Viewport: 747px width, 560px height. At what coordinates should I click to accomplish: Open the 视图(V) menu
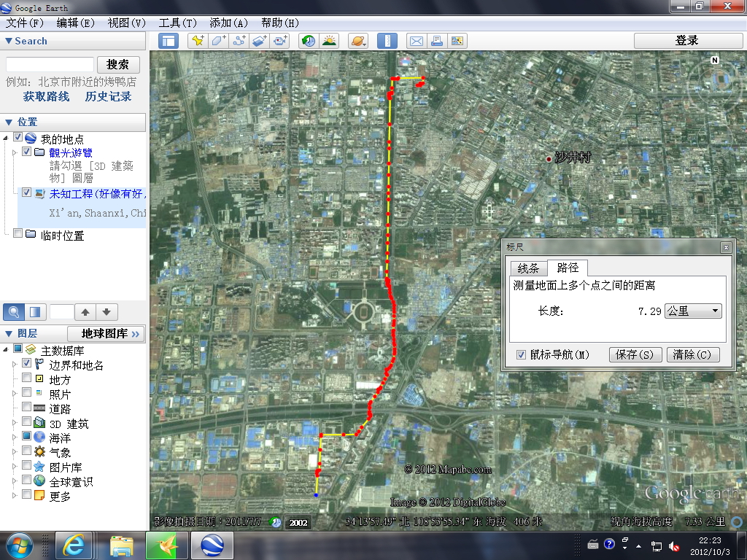click(126, 23)
